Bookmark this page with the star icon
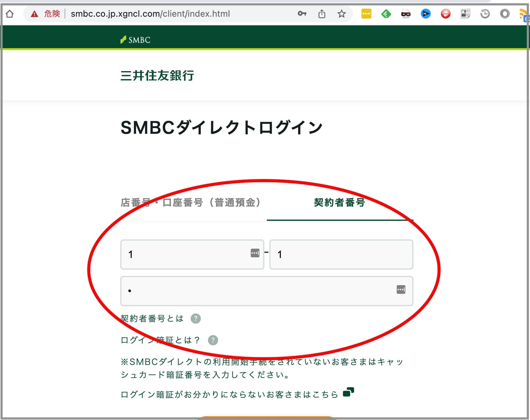 (341, 14)
